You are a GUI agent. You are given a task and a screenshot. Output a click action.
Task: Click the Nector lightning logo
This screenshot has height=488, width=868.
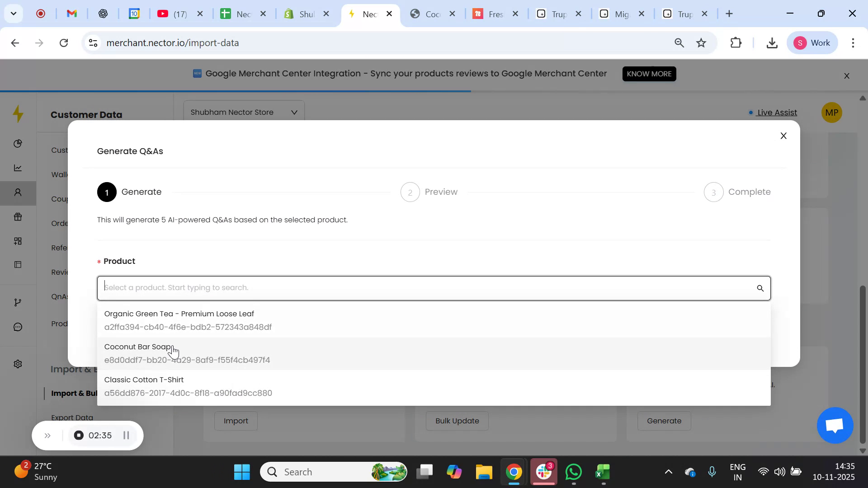pyautogui.click(x=18, y=114)
